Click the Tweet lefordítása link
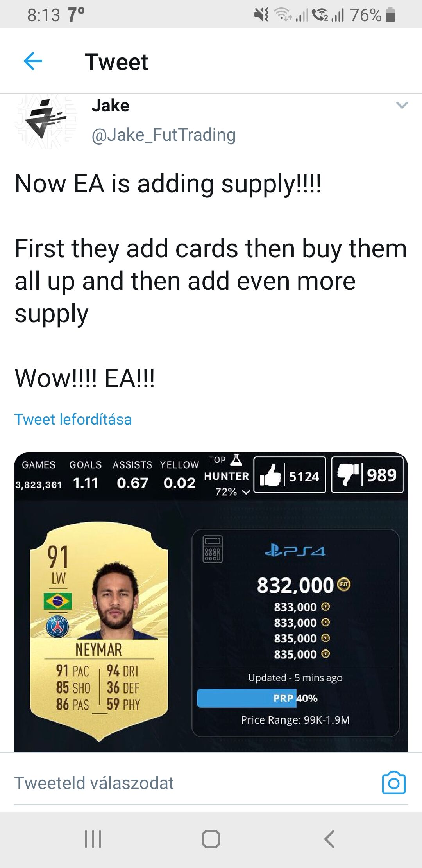The height and width of the screenshot is (868, 422). click(x=73, y=419)
